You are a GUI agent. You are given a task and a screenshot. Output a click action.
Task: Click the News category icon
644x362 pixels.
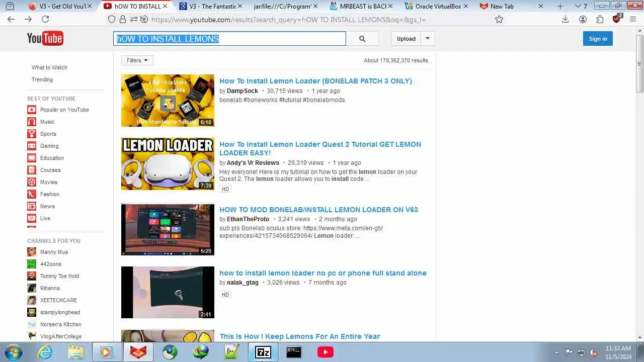tap(32, 206)
